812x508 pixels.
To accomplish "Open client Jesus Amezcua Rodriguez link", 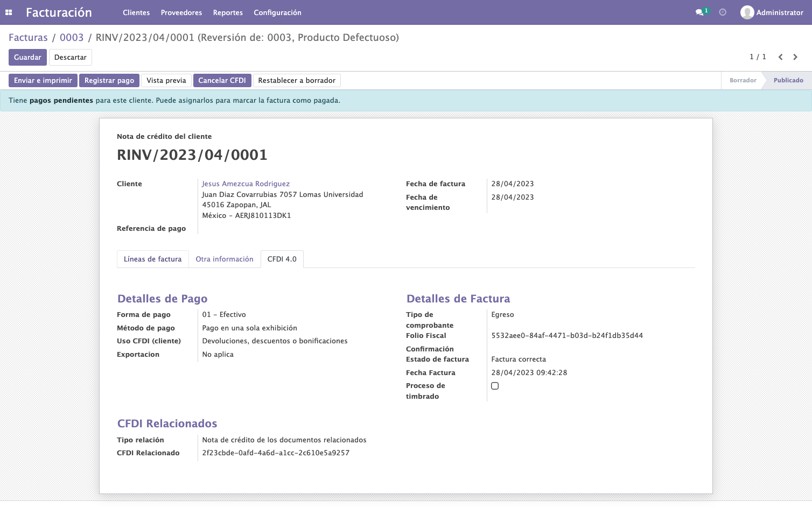I will pyautogui.click(x=246, y=184).
